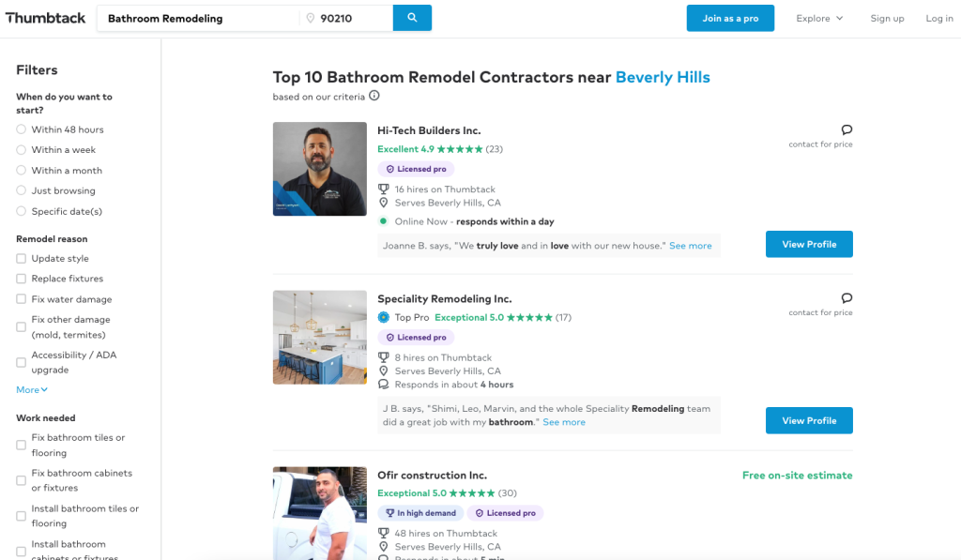Image resolution: width=961 pixels, height=560 pixels.
Task: Click the star rating for Speciality Remodeling
Action: pos(529,317)
